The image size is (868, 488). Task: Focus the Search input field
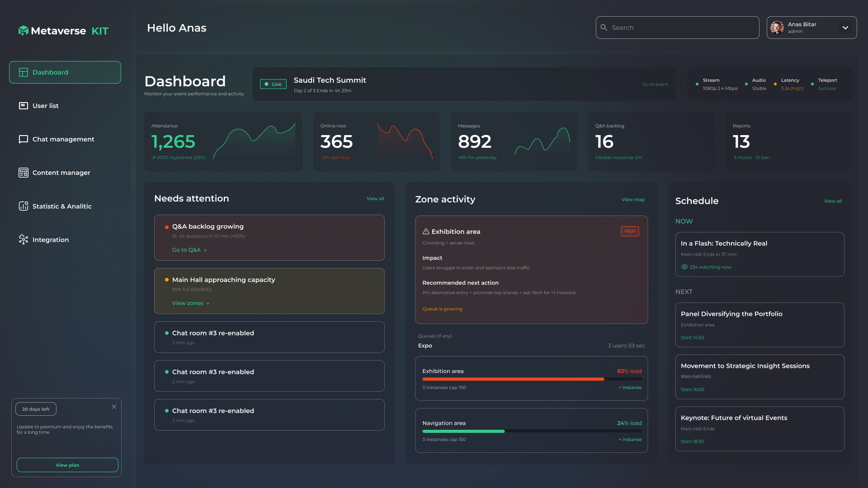[x=683, y=28]
